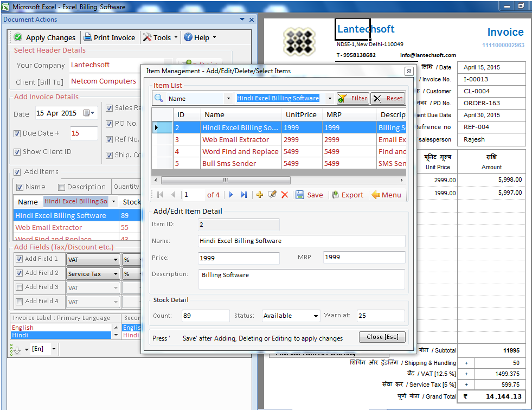Viewport: 532px width, 410px height.
Task: Click the Warn at input field
Action: [381, 316]
